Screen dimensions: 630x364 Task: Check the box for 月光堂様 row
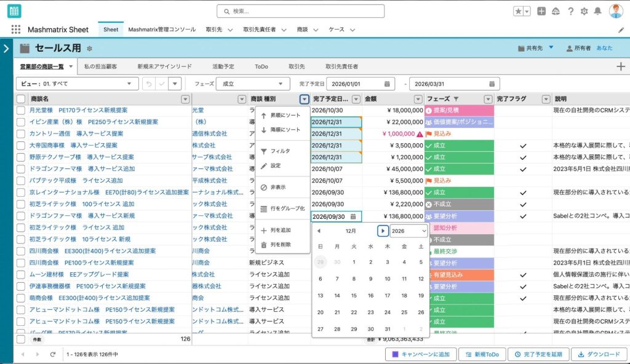pyautogui.click(x=21, y=110)
